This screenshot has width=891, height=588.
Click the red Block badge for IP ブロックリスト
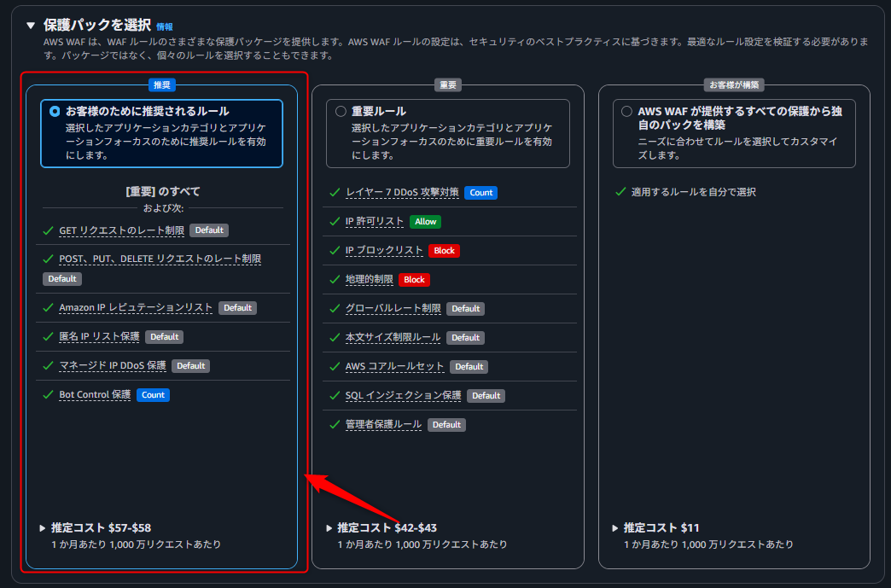[x=444, y=251]
